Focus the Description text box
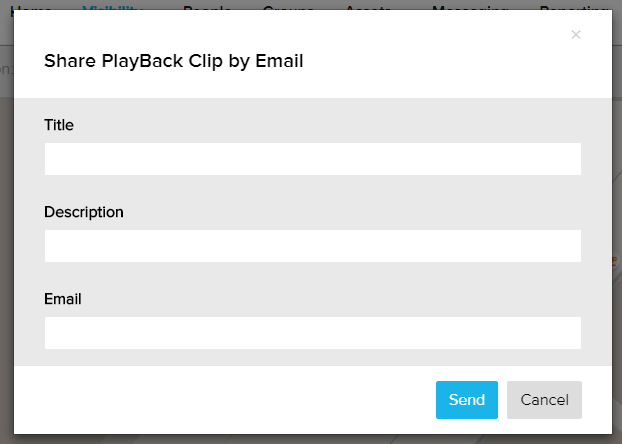This screenshot has width=622, height=444. pos(312,246)
